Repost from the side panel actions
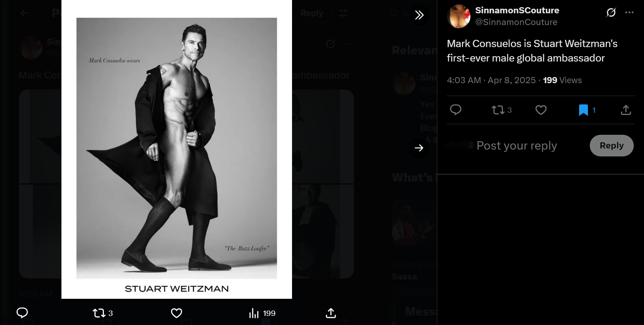644x325 pixels. 498,110
